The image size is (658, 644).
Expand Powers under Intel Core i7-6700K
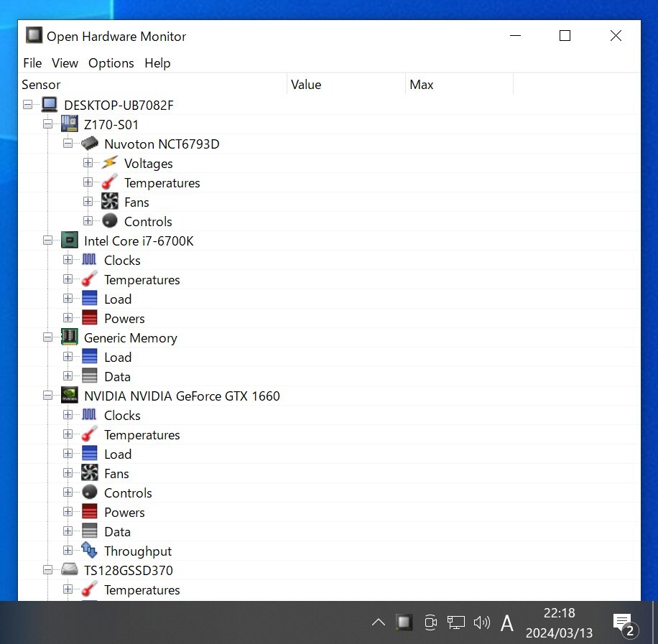pyautogui.click(x=68, y=317)
